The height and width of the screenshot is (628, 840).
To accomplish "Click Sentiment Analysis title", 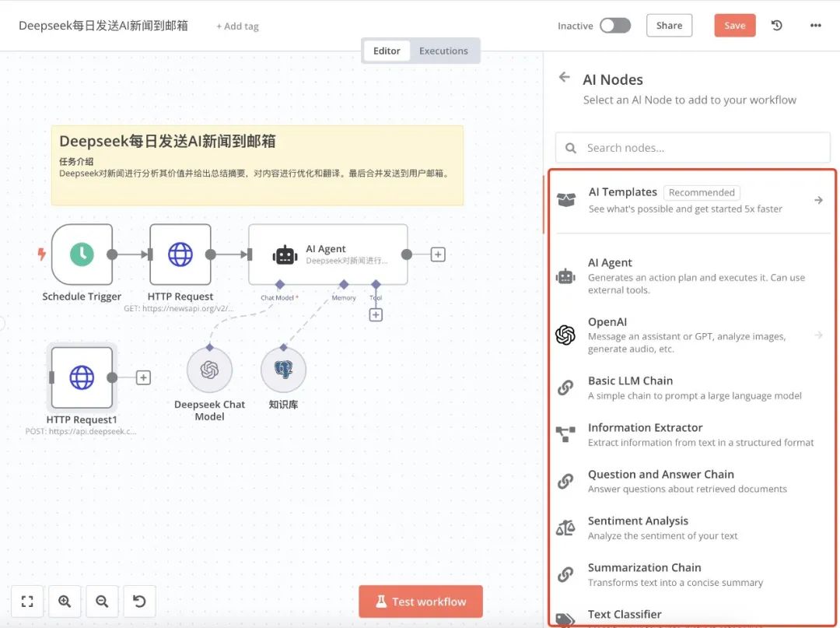I will [x=638, y=521].
